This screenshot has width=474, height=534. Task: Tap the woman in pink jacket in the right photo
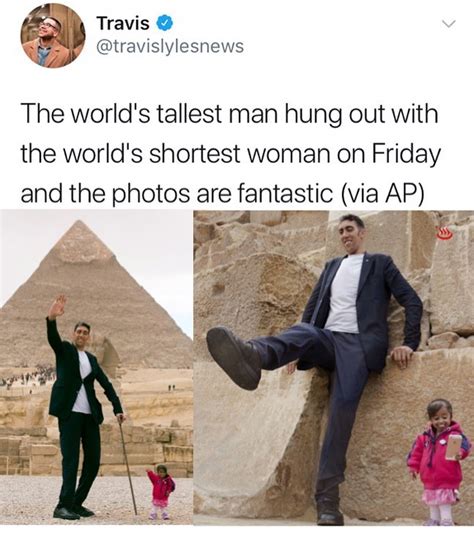pyautogui.click(x=437, y=461)
